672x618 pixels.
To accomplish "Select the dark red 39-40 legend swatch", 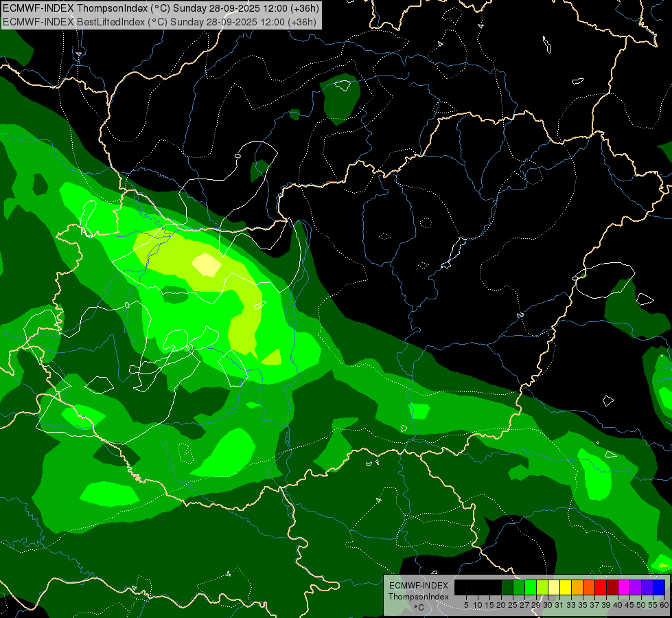I will tap(612, 587).
